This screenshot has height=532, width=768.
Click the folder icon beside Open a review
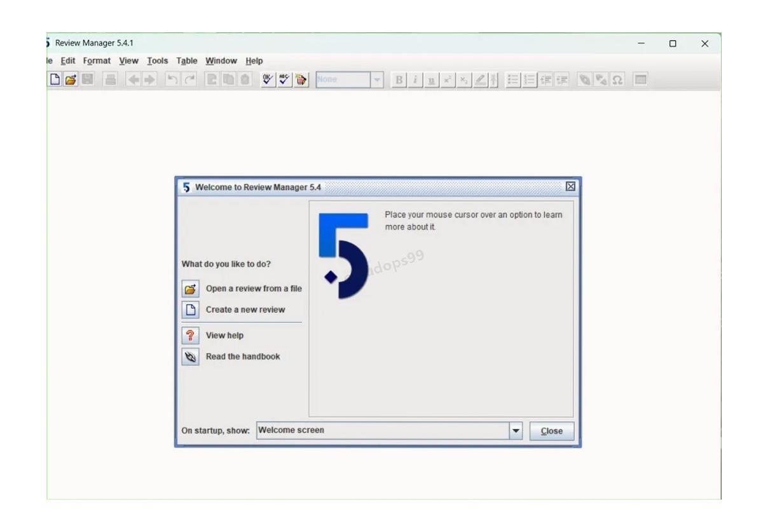pyautogui.click(x=190, y=289)
